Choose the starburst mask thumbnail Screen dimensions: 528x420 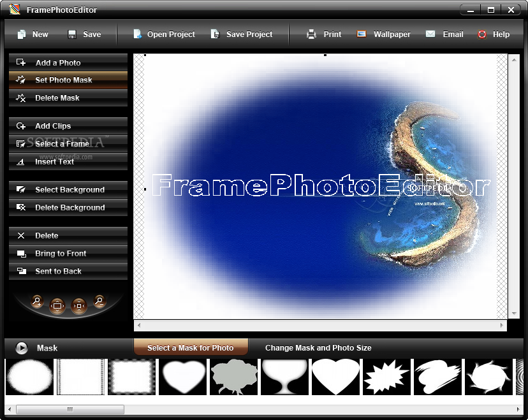coord(387,377)
